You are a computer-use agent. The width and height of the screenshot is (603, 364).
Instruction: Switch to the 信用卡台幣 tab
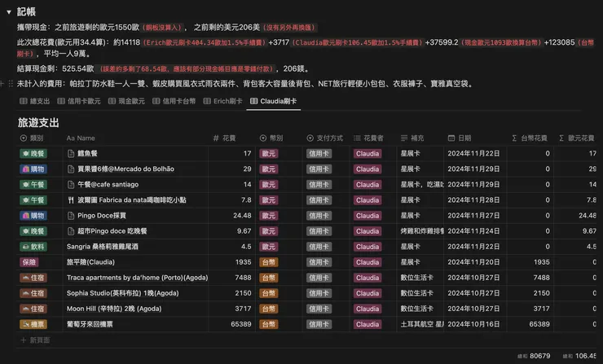[174, 101]
